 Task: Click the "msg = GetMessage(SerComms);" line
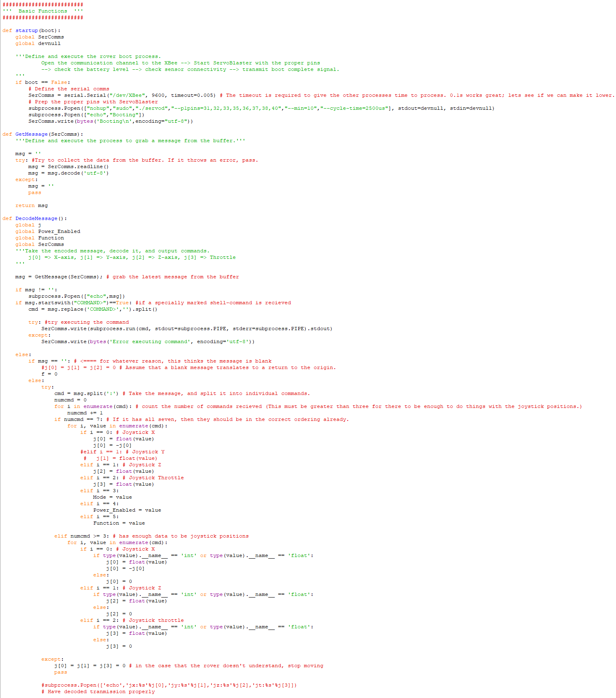[x=127, y=277]
